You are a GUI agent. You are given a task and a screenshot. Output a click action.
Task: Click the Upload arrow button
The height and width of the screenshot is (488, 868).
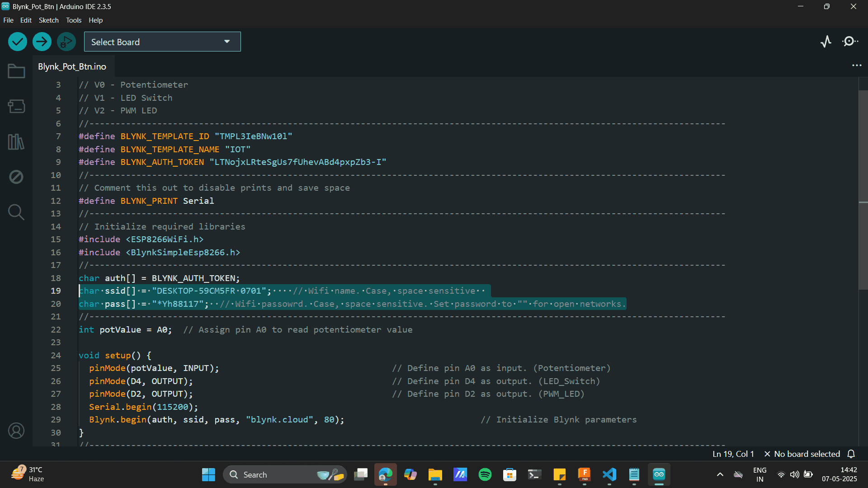pyautogui.click(x=42, y=42)
